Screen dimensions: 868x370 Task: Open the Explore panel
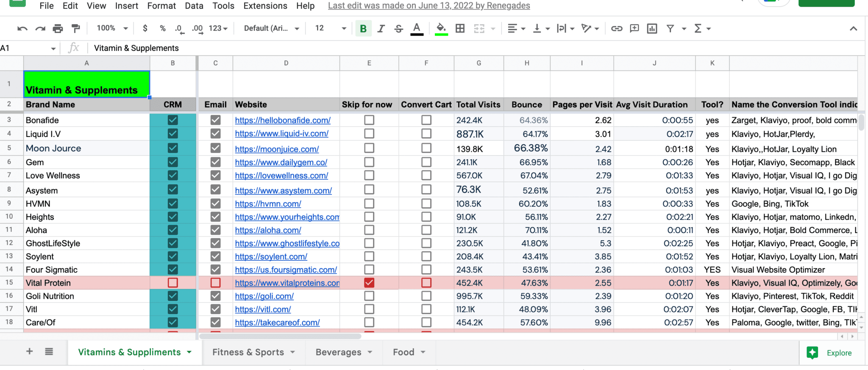tap(829, 353)
